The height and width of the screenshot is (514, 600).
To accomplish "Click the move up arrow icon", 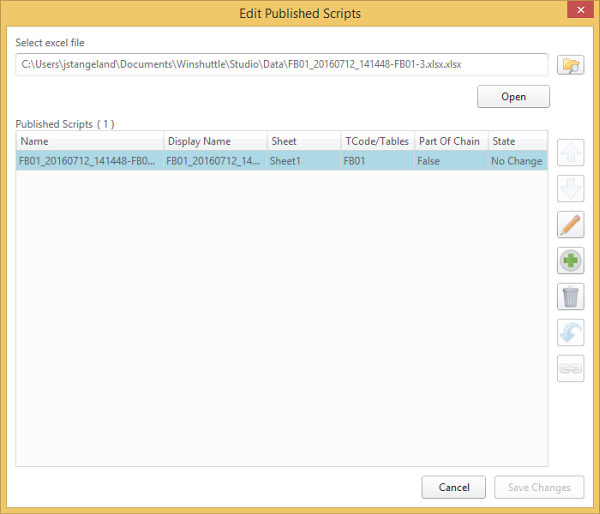I will click(570, 153).
